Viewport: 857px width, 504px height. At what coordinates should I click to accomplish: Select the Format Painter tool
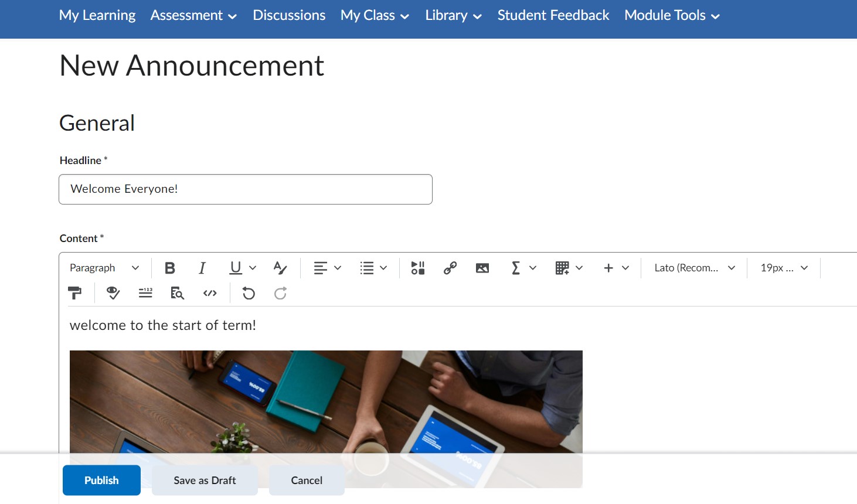pyautogui.click(x=75, y=293)
